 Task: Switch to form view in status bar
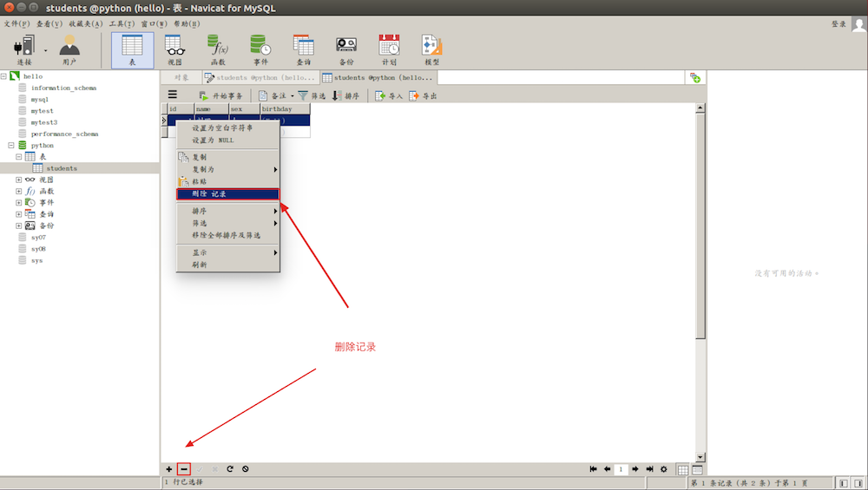pyautogui.click(x=697, y=469)
